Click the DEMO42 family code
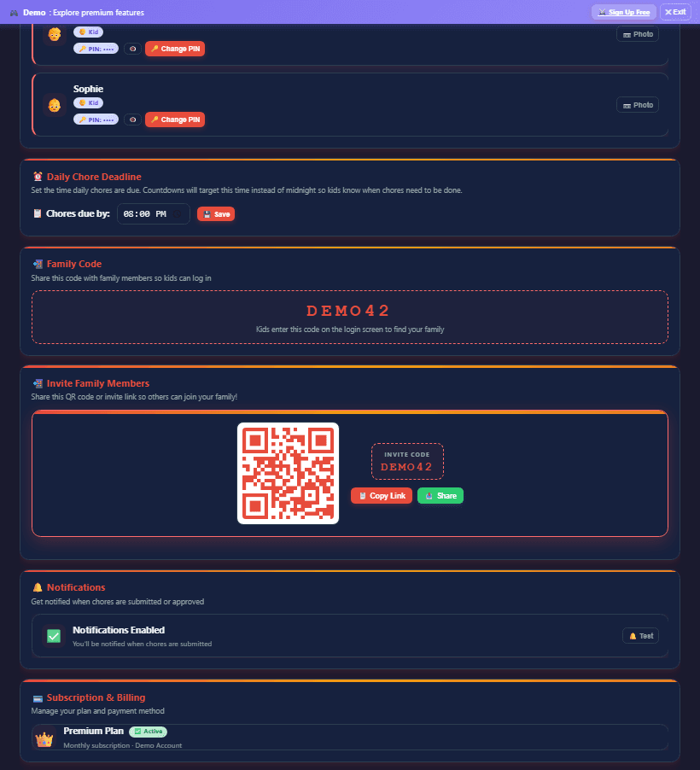Image resolution: width=700 pixels, height=770 pixels. tap(348, 311)
